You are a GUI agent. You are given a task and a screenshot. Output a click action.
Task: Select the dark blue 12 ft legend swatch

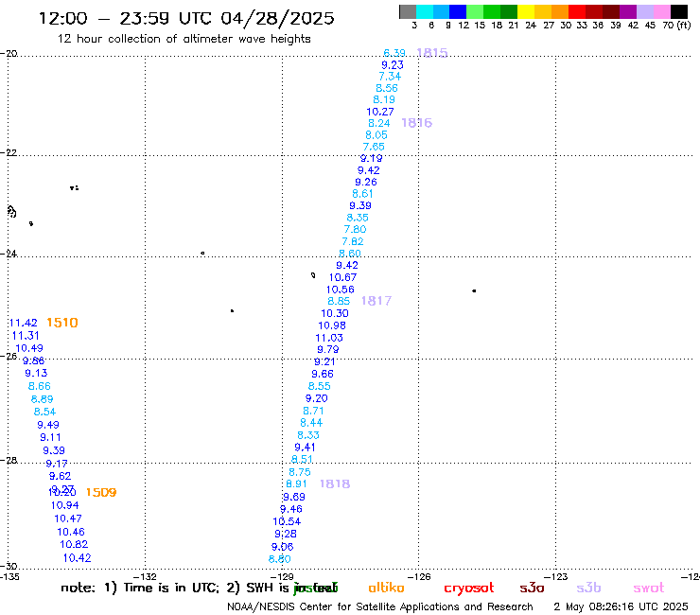pyautogui.click(x=458, y=11)
